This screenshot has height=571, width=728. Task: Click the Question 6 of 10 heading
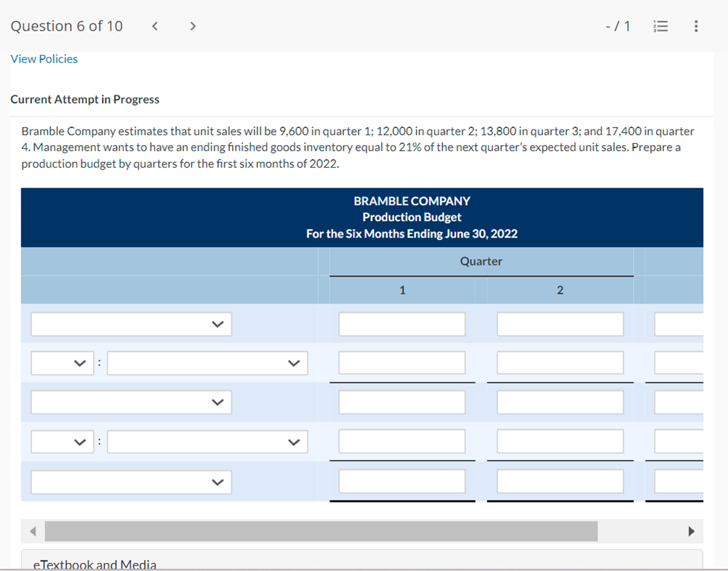pos(67,26)
